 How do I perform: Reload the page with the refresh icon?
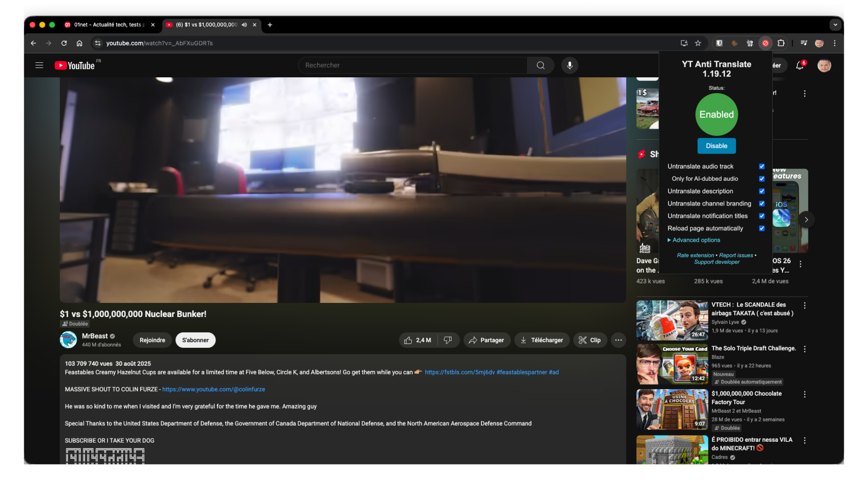tap(64, 43)
